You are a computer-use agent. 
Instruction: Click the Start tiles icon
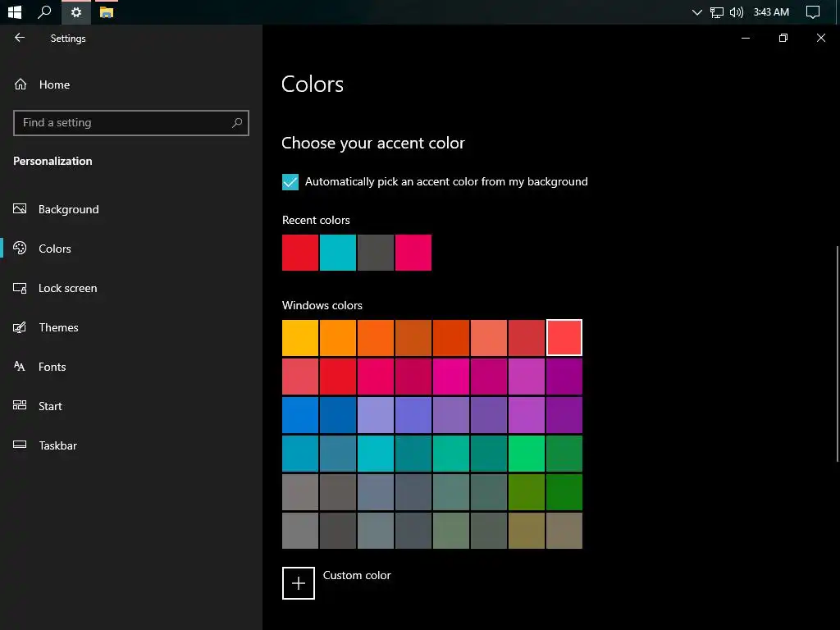click(20, 405)
